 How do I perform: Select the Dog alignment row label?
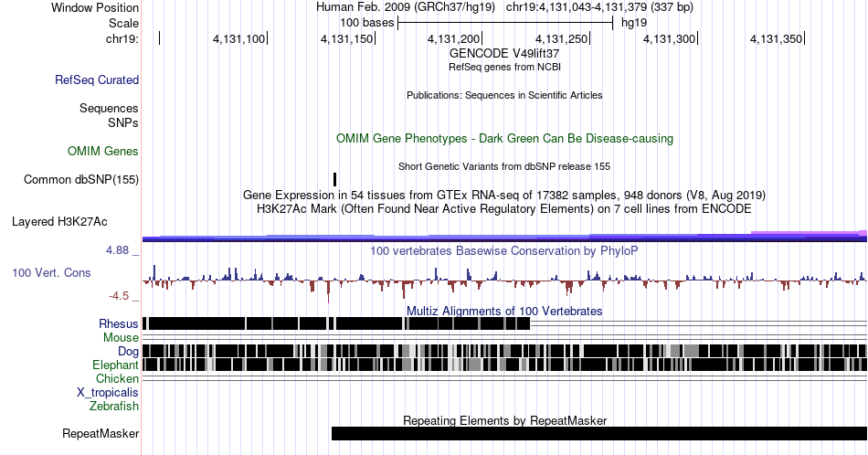tap(128, 351)
